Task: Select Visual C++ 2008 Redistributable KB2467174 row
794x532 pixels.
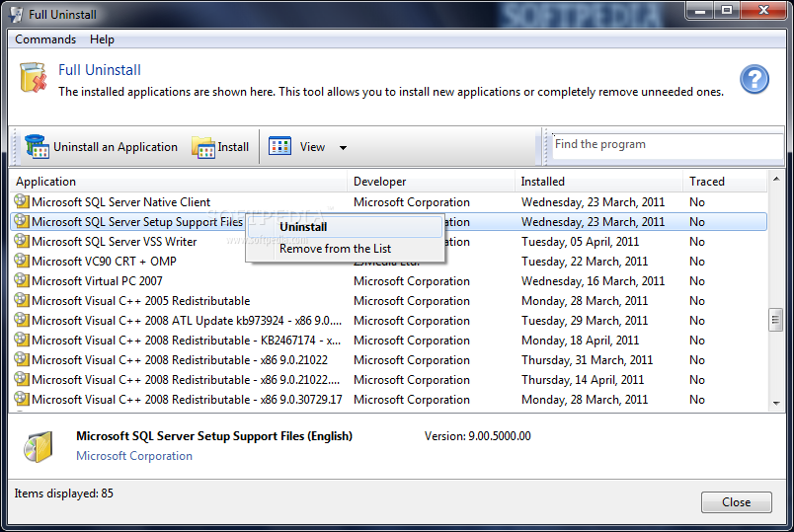Action: click(x=388, y=341)
